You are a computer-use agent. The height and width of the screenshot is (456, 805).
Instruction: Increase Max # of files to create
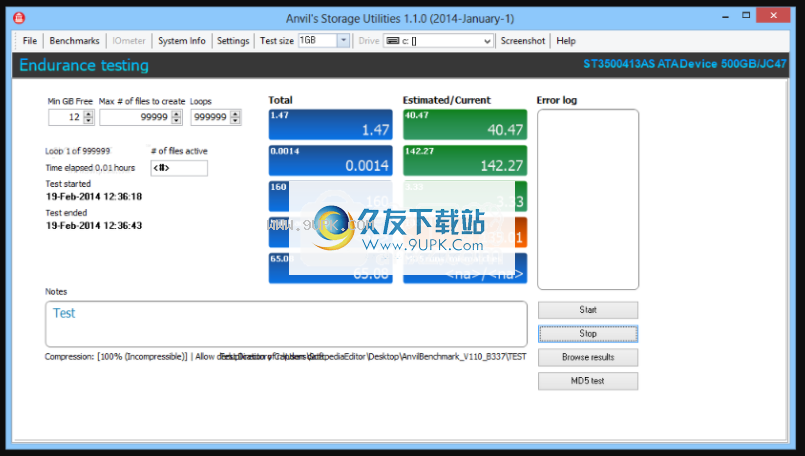tap(177, 114)
